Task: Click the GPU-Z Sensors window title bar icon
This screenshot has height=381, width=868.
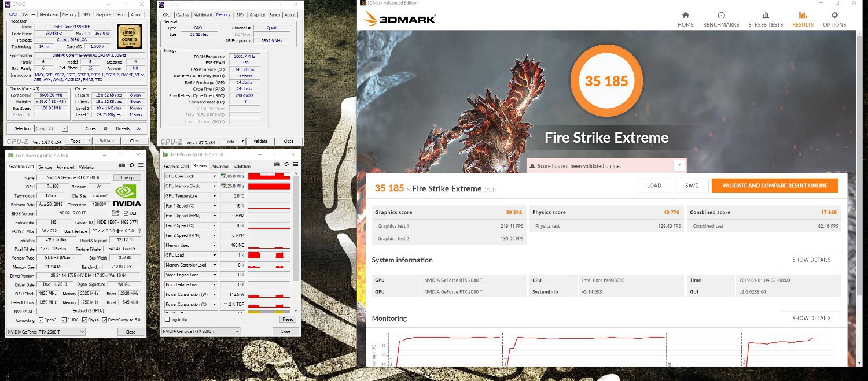Action: [x=165, y=155]
